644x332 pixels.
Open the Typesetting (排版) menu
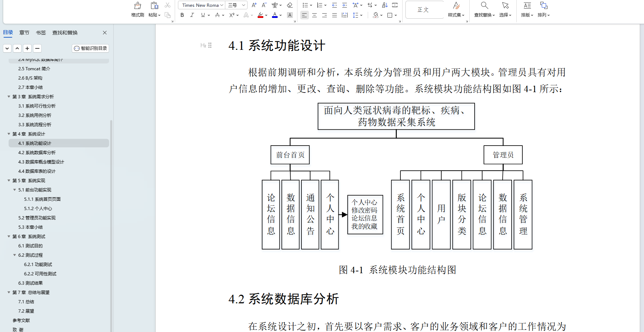(527, 10)
